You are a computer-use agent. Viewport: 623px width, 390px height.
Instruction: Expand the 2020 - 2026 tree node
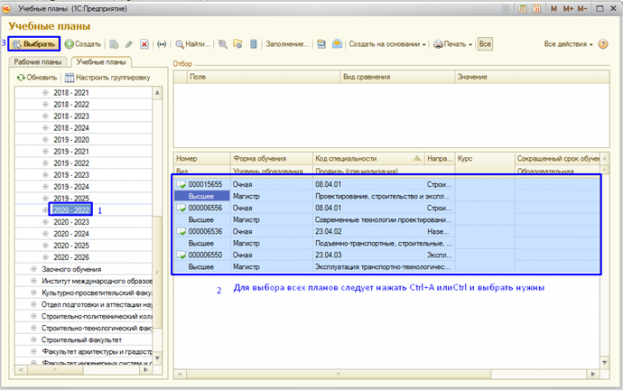click(x=45, y=257)
